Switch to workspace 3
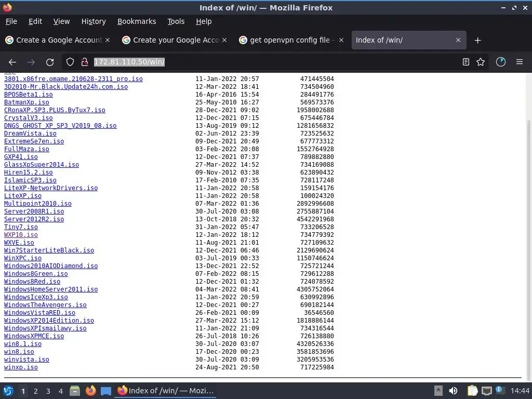Image resolution: width=532 pixels, height=399 pixels. click(48, 391)
